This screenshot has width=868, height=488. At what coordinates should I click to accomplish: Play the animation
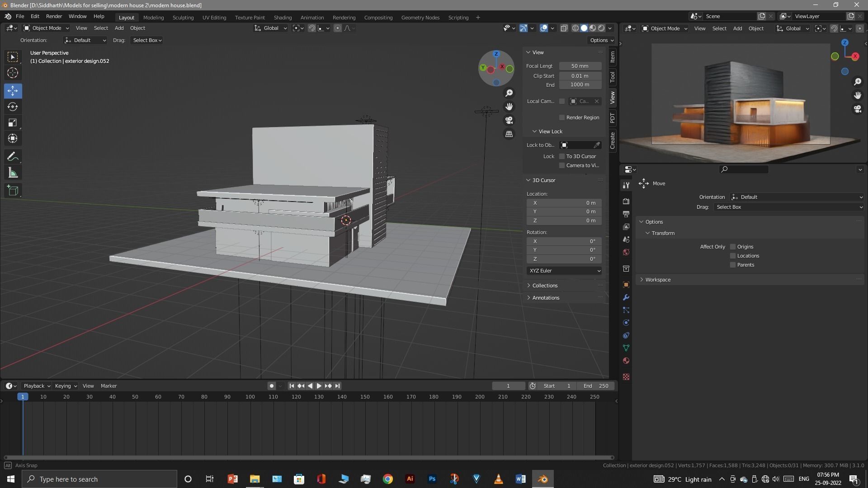point(319,386)
